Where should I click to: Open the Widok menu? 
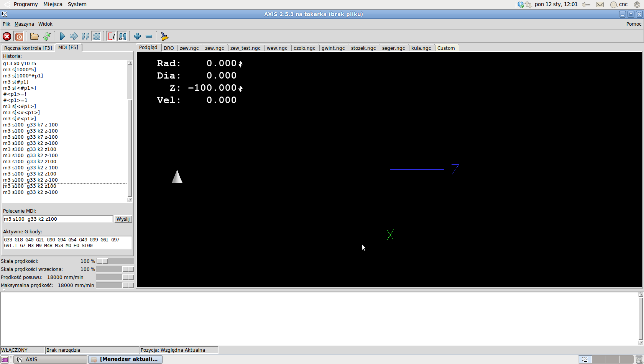click(x=45, y=24)
